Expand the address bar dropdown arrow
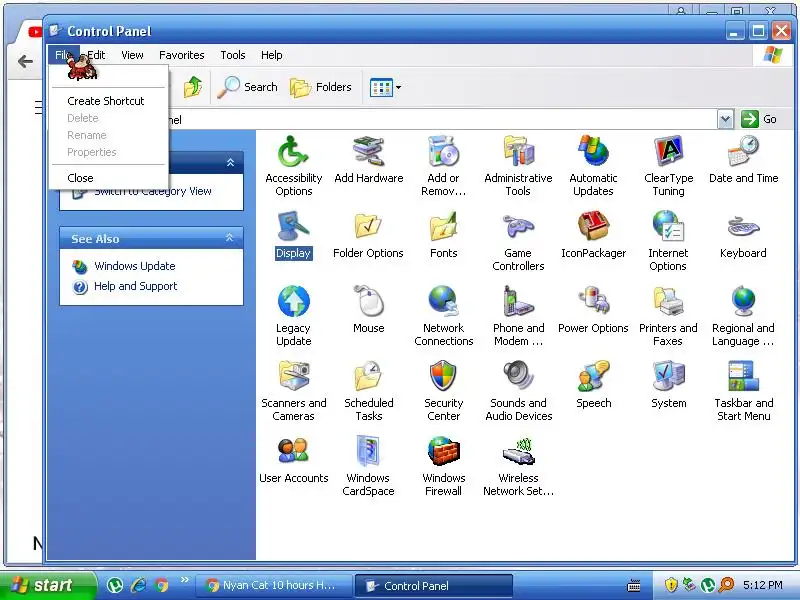This screenshot has height=600, width=800. click(725, 119)
